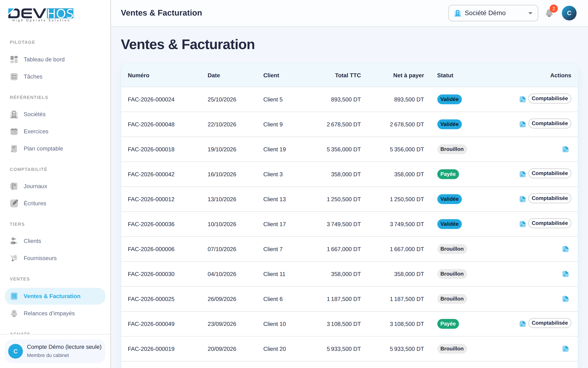Screen dimensions: 588x368
Task: Click the Payée status of FAC-2026-000042
Action: [448, 174]
